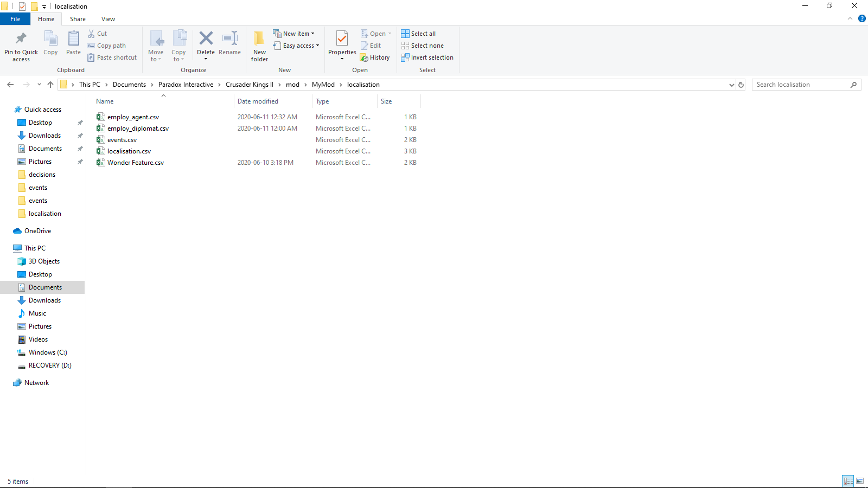Switch to the Share ribbon tab
Image resolution: width=868 pixels, height=488 pixels.
(78, 19)
